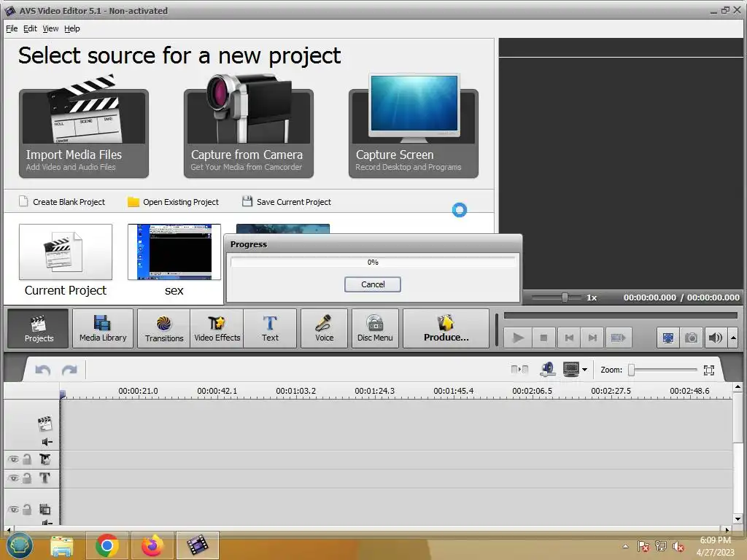The height and width of the screenshot is (560, 747).
Task: Open Google Chrome from the taskbar
Action: point(107,545)
